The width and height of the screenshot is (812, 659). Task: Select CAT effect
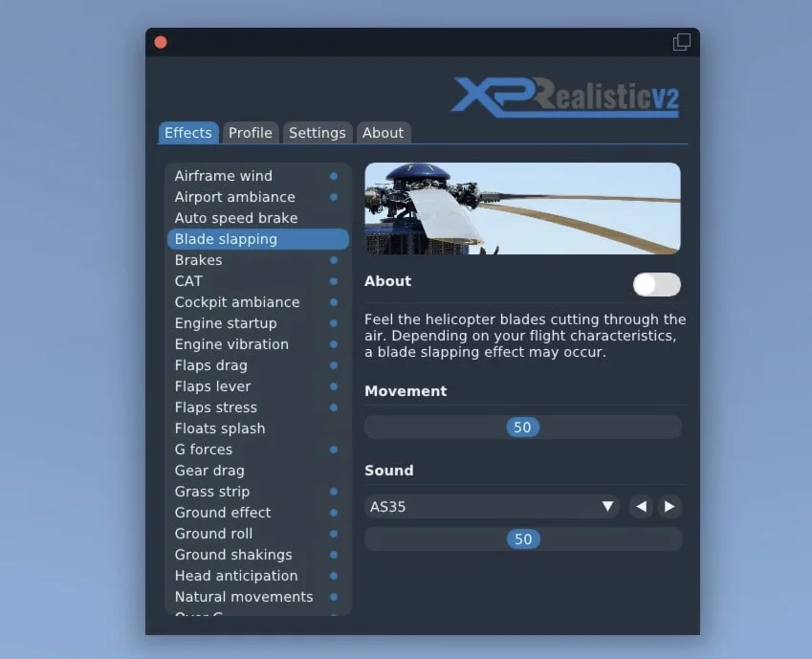click(258, 281)
